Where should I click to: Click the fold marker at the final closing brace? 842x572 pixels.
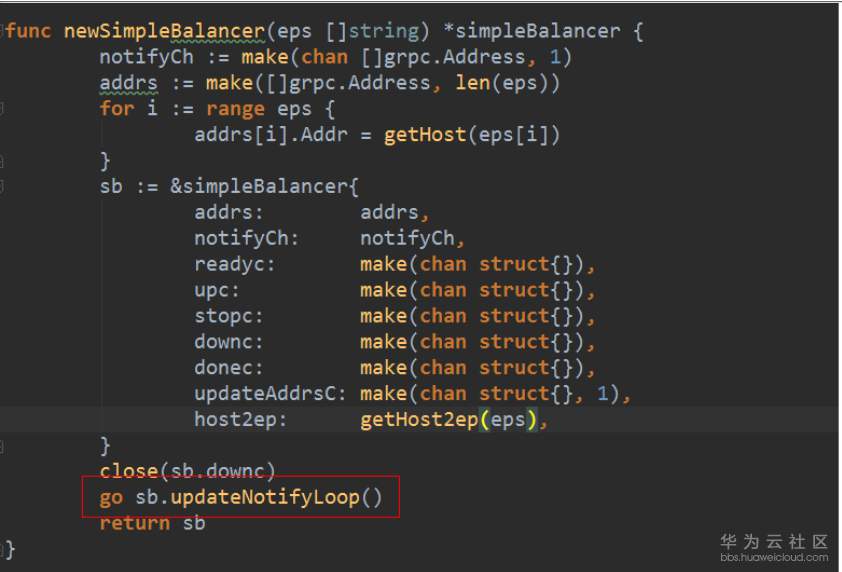2,549
